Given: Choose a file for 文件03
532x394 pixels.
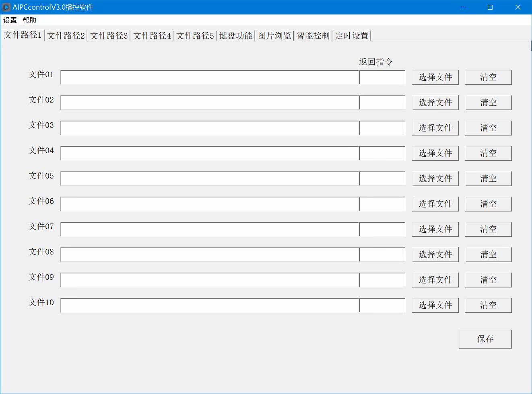Looking at the screenshot, I should pyautogui.click(x=435, y=128).
